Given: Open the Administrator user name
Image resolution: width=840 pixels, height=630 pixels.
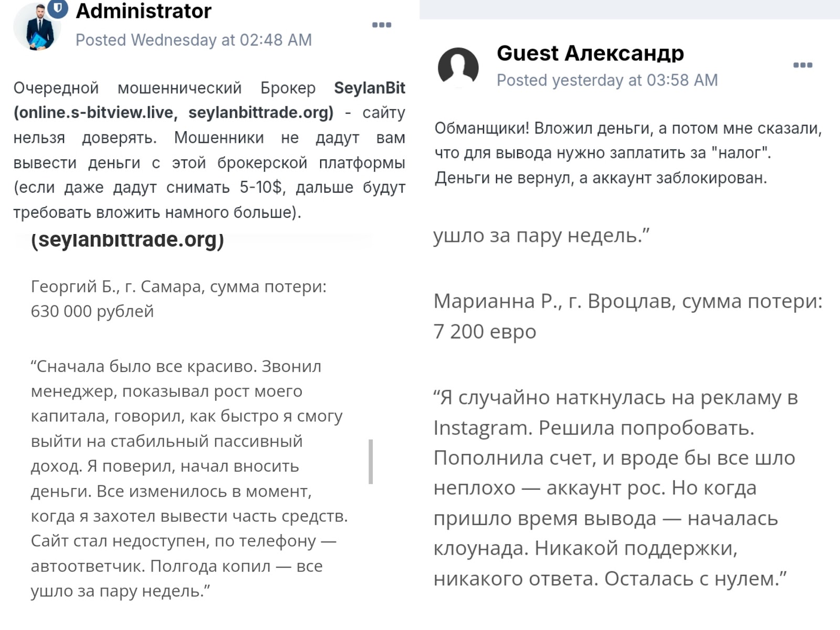Looking at the screenshot, I should [143, 11].
